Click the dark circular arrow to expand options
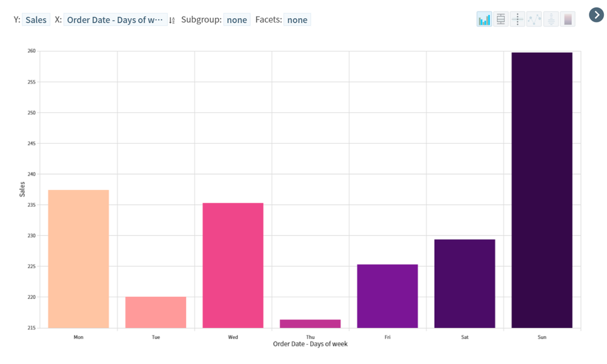This screenshot has width=607, height=364. coord(595,15)
